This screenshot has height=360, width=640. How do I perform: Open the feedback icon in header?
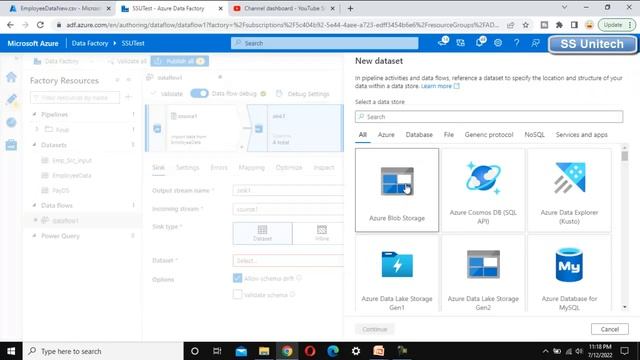tap(535, 43)
